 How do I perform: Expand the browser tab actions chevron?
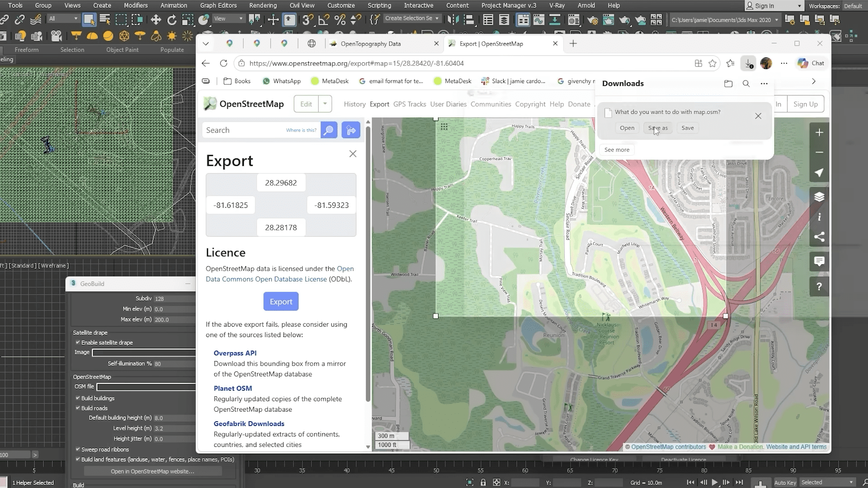[x=206, y=43]
